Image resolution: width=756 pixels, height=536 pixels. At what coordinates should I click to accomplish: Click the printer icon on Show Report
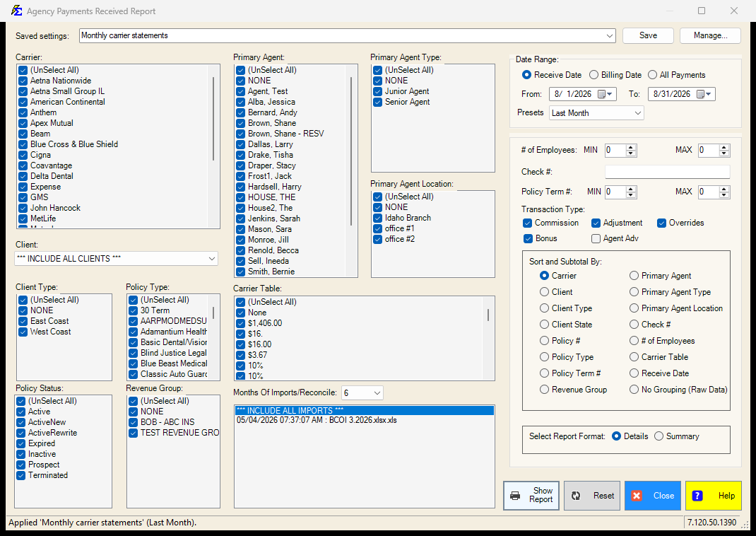[515, 496]
